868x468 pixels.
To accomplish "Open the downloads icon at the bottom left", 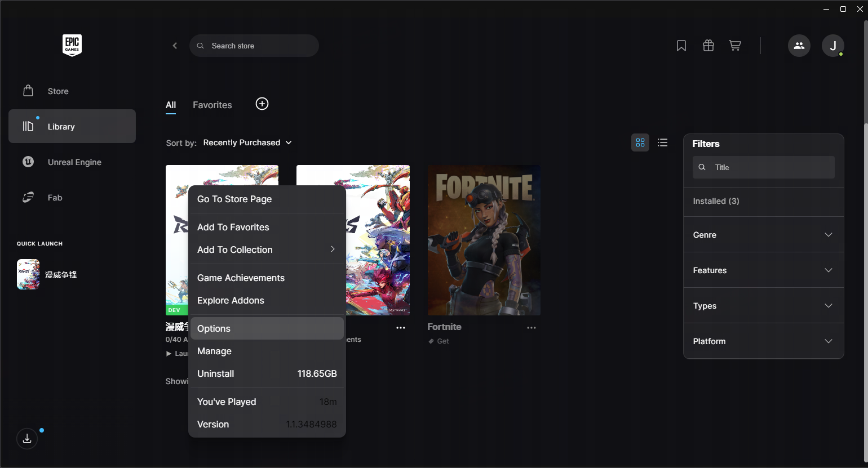I will (x=27, y=439).
